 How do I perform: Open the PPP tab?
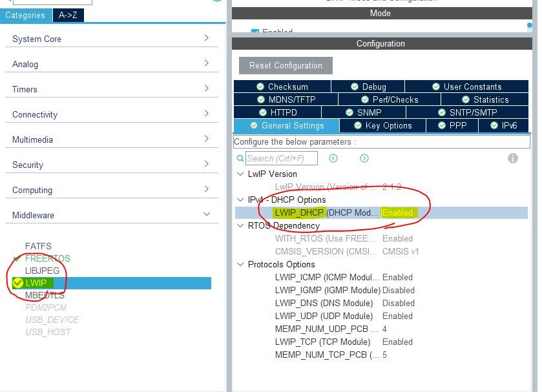pyautogui.click(x=452, y=125)
